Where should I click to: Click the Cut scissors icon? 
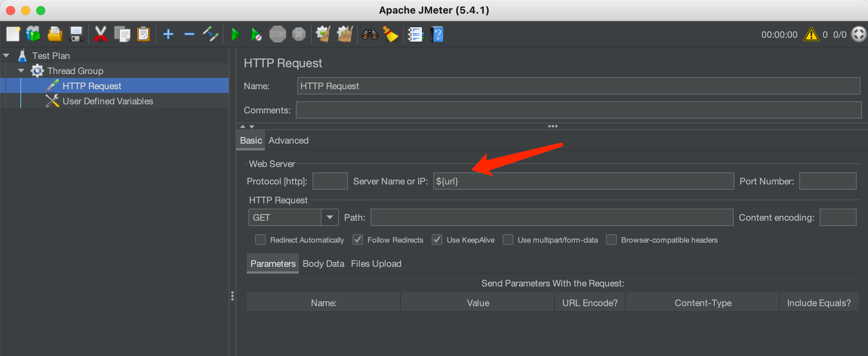click(x=100, y=34)
